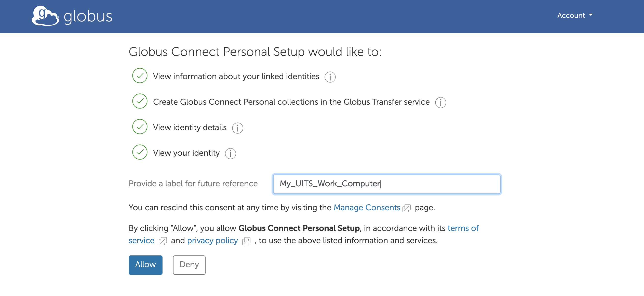Show info about Globus Transfer collections permission
644x296 pixels.
441,102
